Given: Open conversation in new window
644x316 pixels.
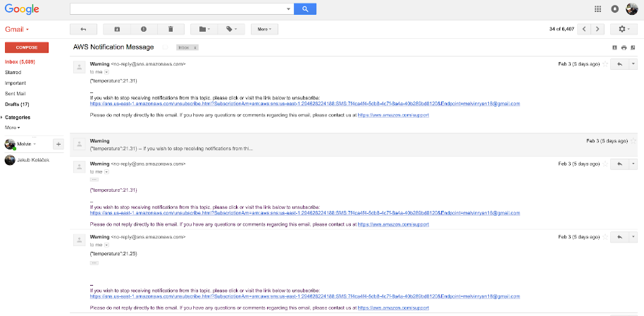Looking at the screenshot, I should point(633,48).
